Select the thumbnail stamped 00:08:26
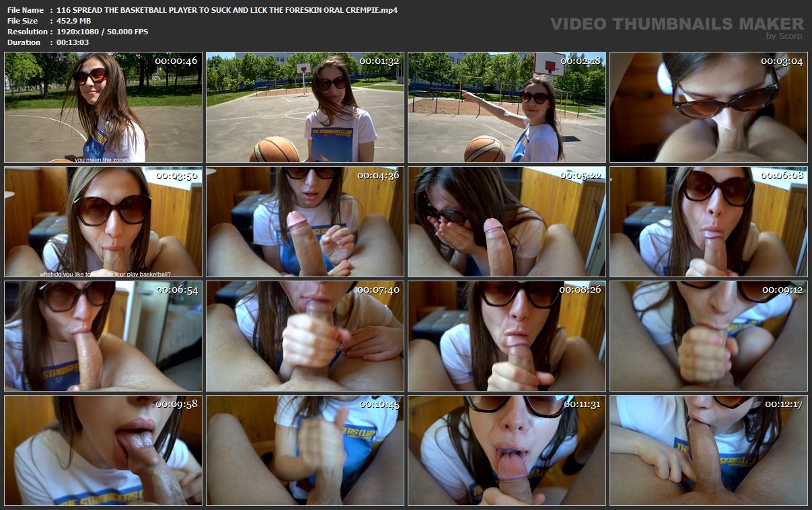 [x=507, y=336]
